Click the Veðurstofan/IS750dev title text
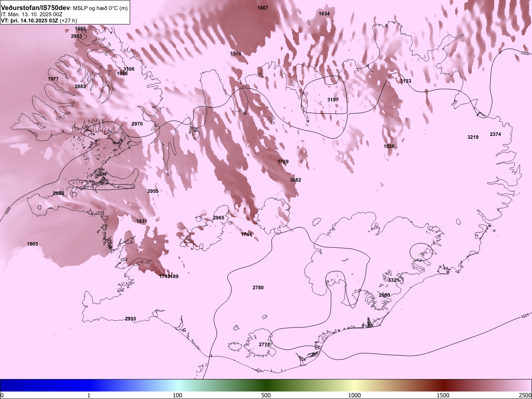This screenshot has height=399, width=532. [35, 8]
